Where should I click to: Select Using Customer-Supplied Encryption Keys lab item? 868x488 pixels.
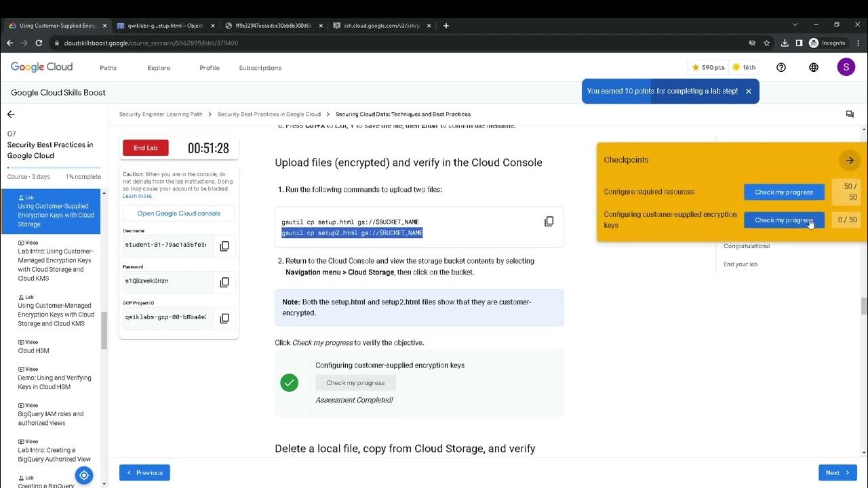point(50,211)
